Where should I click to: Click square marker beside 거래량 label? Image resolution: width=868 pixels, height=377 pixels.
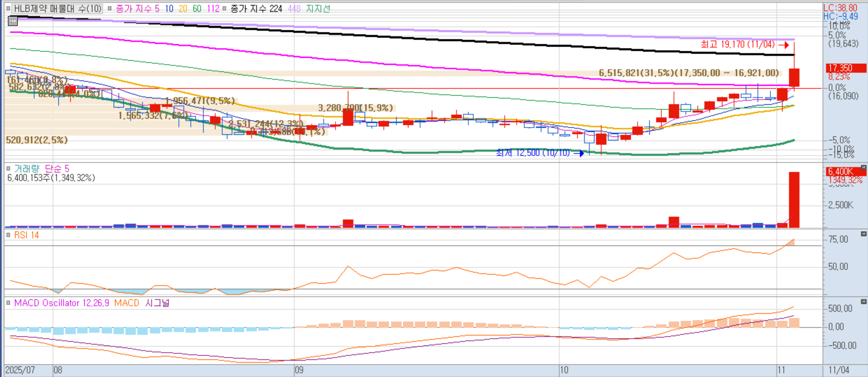click(8, 168)
